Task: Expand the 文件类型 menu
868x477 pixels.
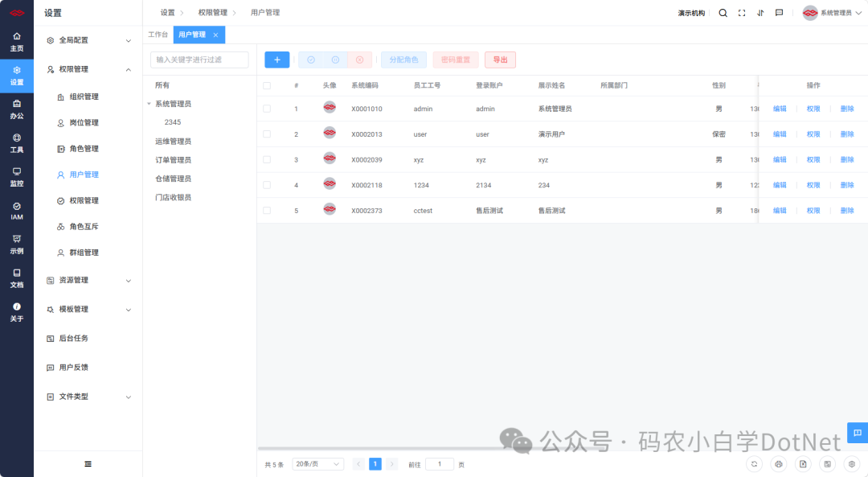Action: [88, 397]
